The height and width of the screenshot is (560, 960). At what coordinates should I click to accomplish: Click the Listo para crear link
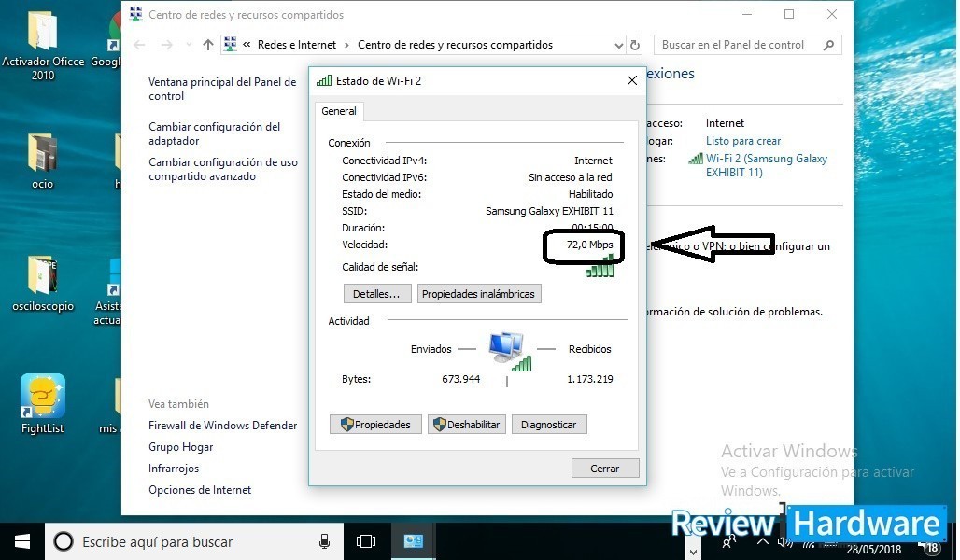(x=743, y=141)
